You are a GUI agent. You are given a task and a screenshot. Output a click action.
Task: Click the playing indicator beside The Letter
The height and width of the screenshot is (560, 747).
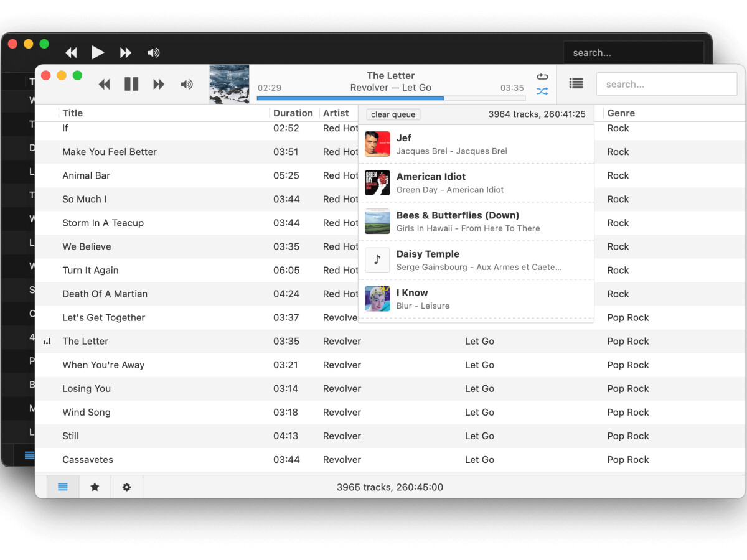pos(47,341)
